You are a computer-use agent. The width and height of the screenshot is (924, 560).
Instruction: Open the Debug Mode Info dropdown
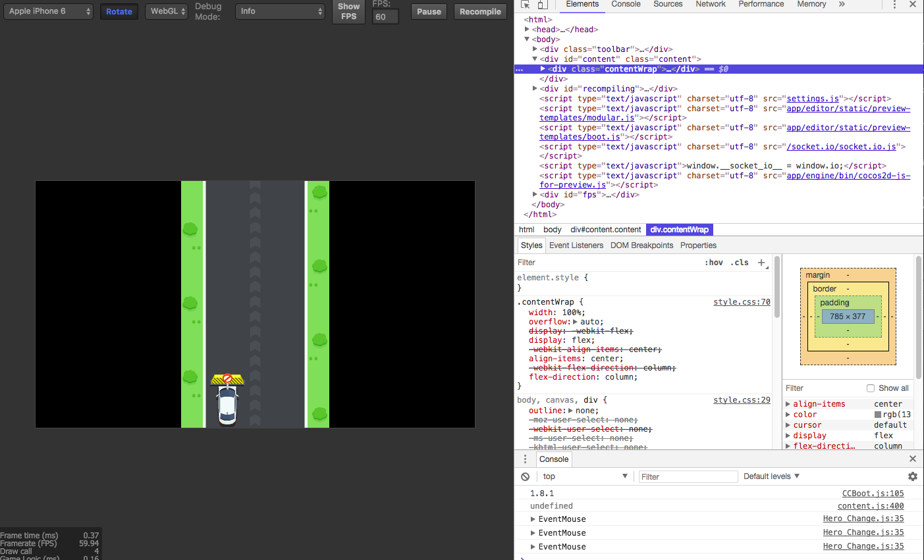pyautogui.click(x=281, y=11)
